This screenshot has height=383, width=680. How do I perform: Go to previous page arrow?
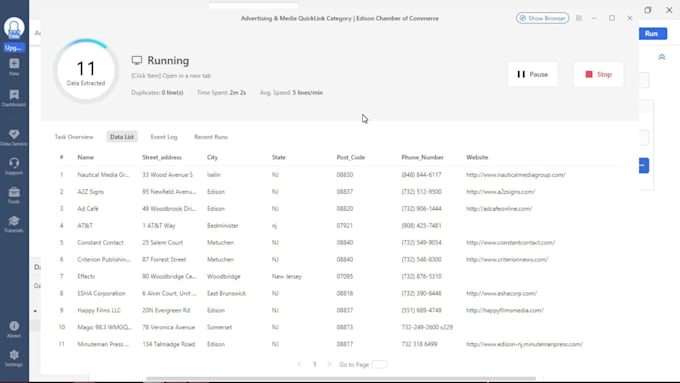[299, 364]
